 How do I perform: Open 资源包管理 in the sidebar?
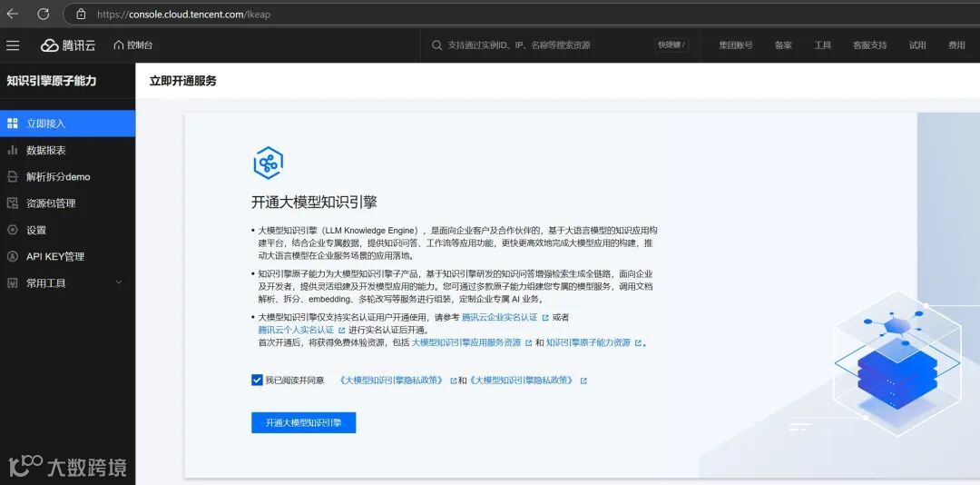point(67,203)
